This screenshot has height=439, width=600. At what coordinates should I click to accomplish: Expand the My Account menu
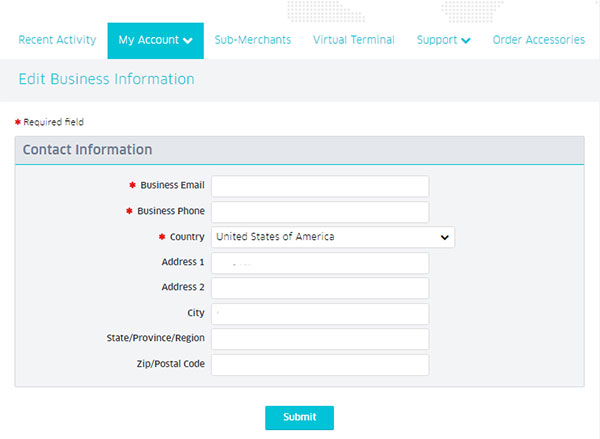[x=155, y=41]
